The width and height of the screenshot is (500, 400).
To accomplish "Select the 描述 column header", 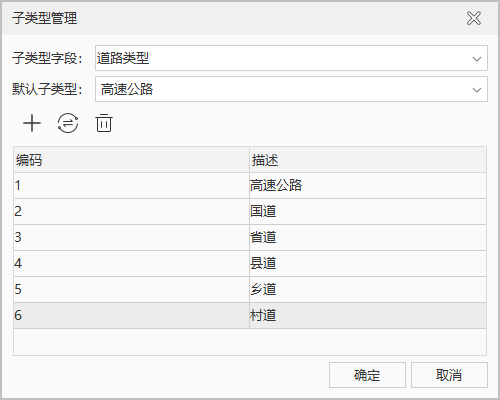I will tap(368, 160).
